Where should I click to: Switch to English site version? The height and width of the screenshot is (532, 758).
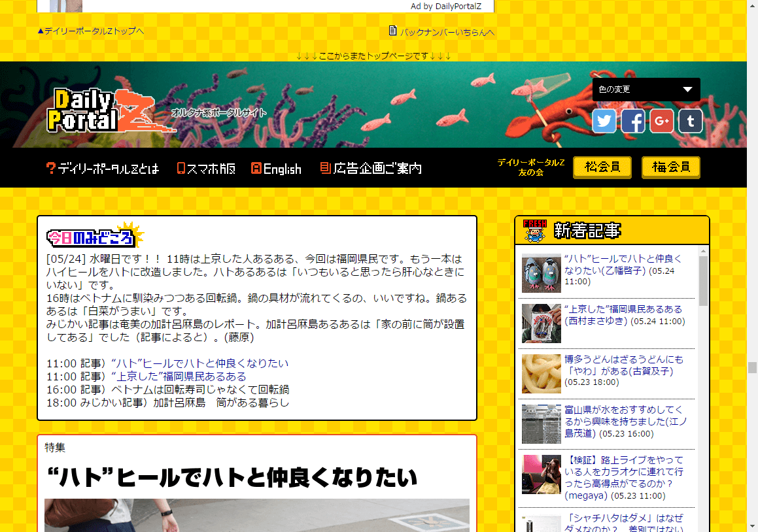click(276, 169)
